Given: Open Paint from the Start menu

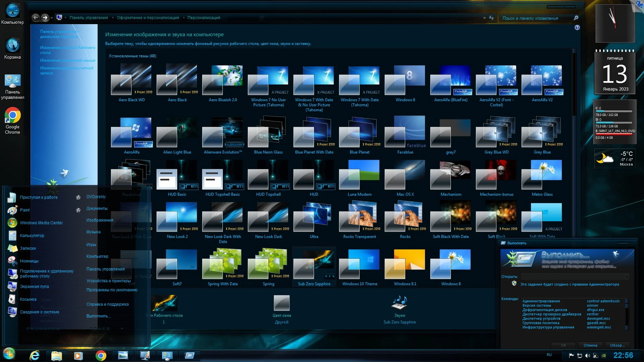Looking at the screenshot, I should pos(25,210).
